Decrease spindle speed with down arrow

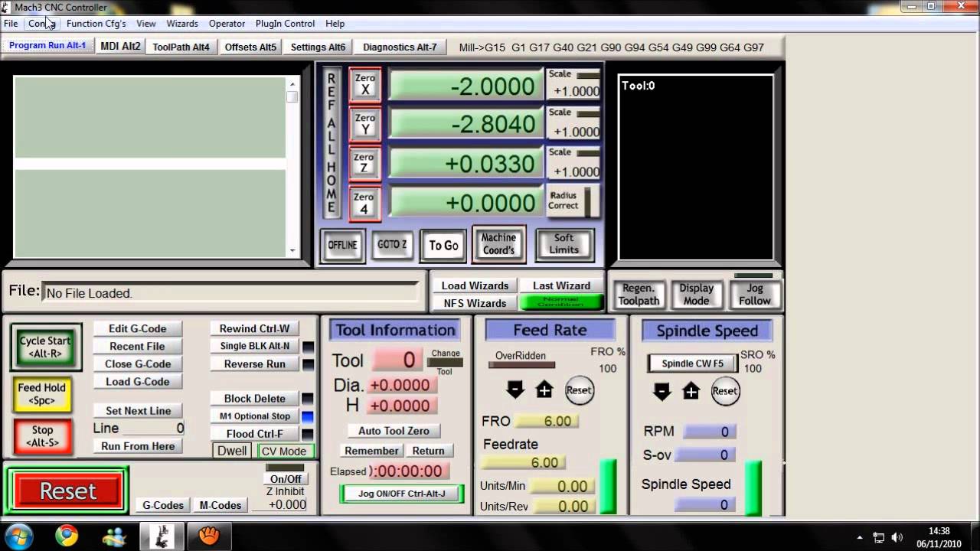661,391
